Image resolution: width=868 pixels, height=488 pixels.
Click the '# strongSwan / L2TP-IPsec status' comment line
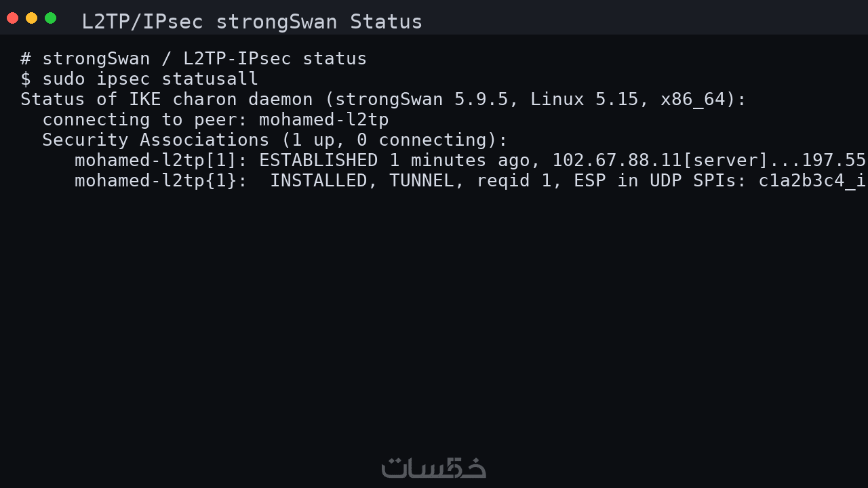click(x=193, y=59)
